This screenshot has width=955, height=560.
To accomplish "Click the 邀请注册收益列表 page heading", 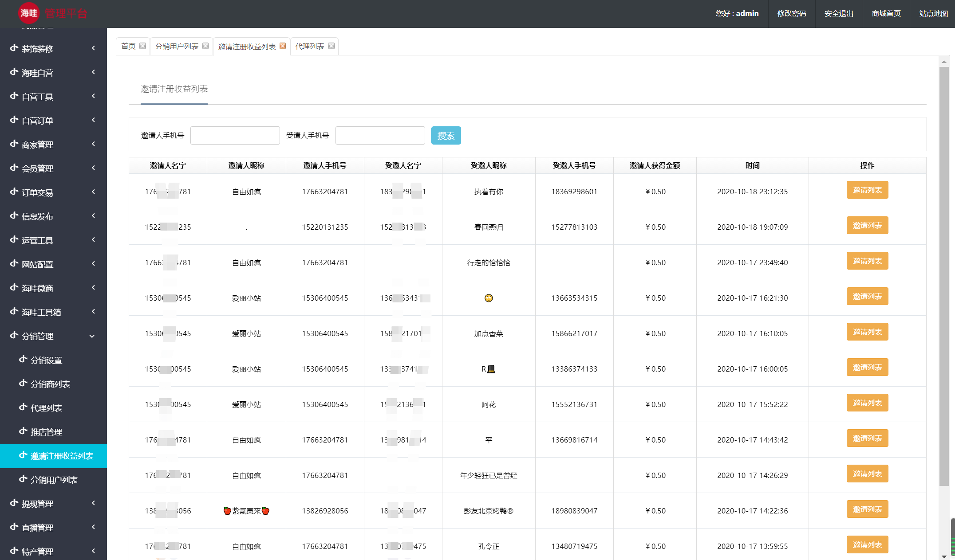I will click(x=174, y=89).
